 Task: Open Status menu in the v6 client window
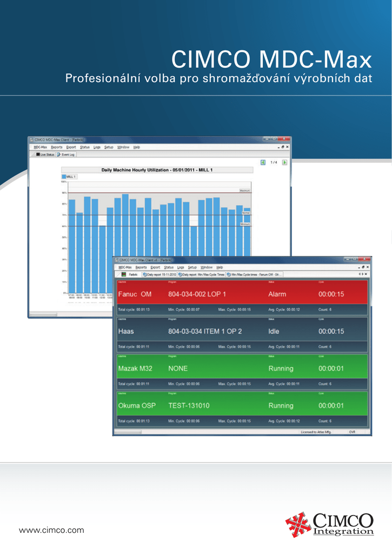169,267
